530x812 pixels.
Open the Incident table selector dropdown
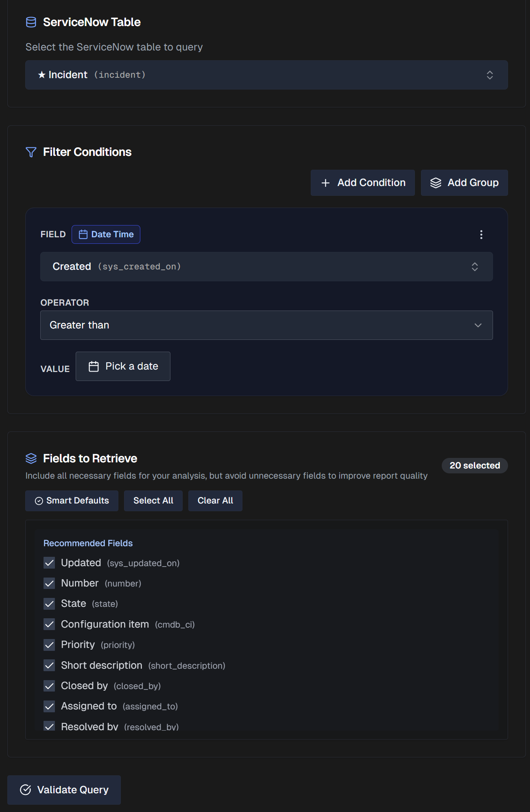(266, 75)
